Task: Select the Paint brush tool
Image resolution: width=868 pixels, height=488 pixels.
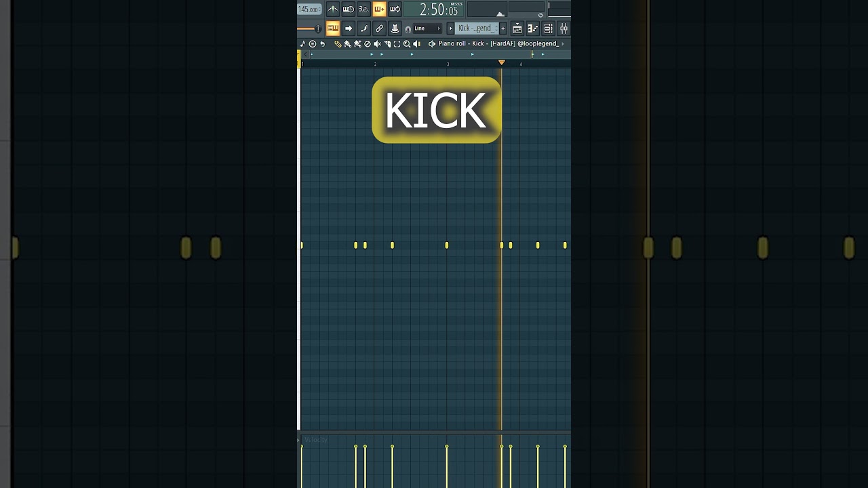Action: click(x=347, y=44)
